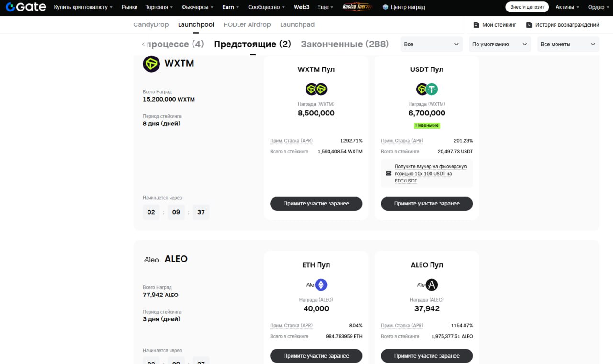Click the 1,975,377.51 ALEO staked amount
Viewport: 613px width, 364px height.
pos(452,337)
